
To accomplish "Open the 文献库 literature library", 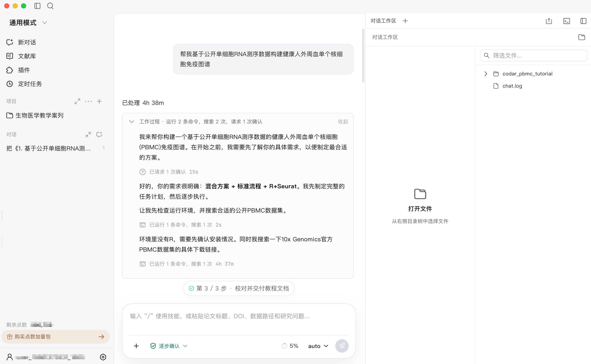I will click(x=21, y=56).
